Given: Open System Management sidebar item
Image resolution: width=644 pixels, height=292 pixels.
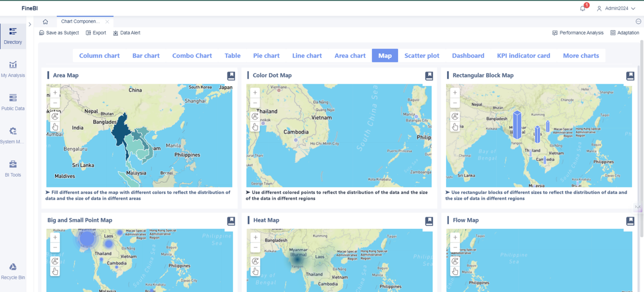Looking at the screenshot, I should 13,136.
